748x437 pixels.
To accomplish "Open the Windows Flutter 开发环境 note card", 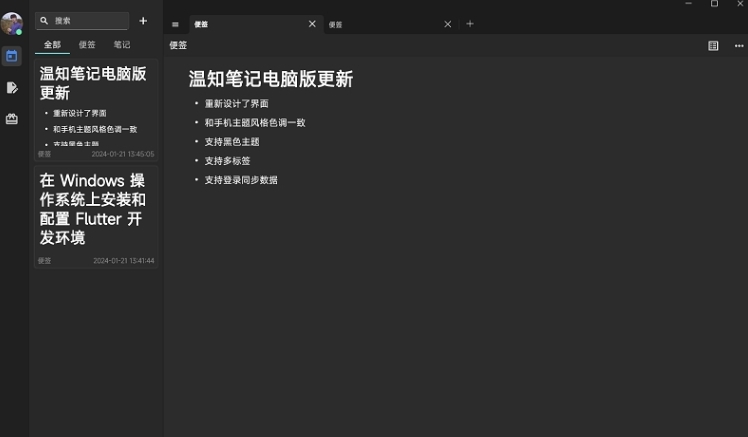I will (96, 217).
